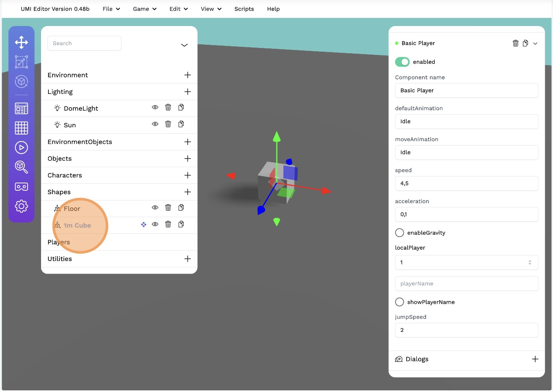Hide the Floor shape via eye icon
The width and height of the screenshot is (553, 392).
(155, 208)
